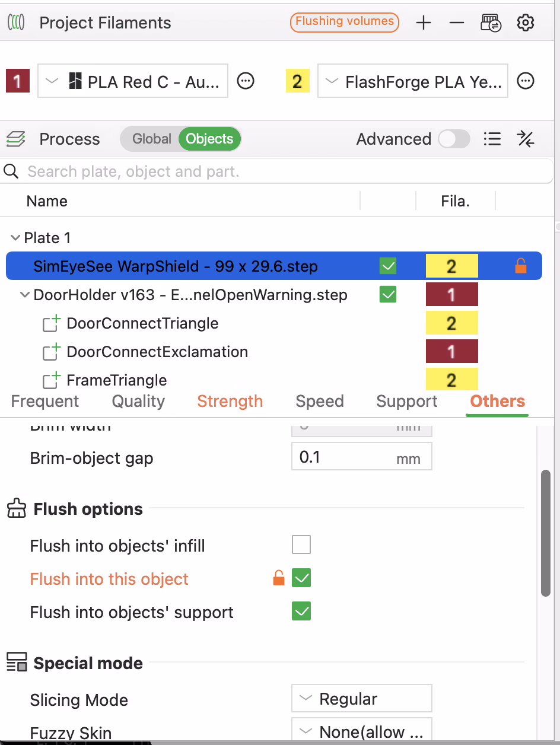Click the orange unlock icon on WarpShield row
560x745 pixels.
(x=521, y=266)
